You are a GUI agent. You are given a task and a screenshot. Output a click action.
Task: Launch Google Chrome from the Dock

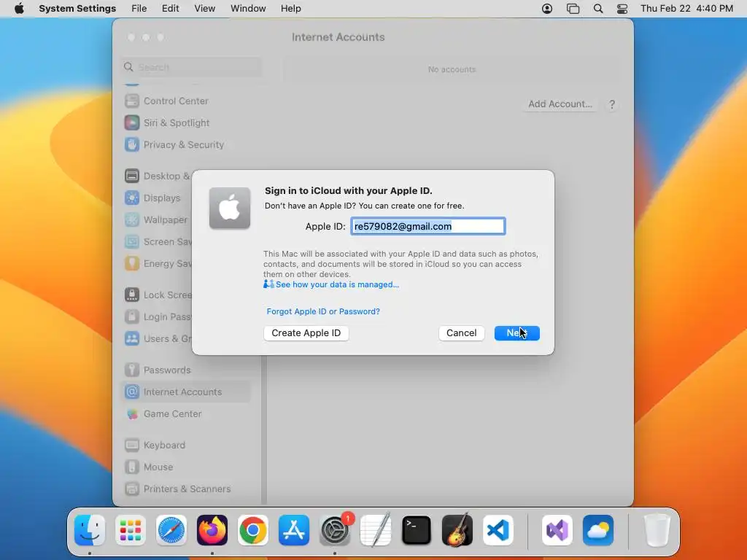[253, 530]
